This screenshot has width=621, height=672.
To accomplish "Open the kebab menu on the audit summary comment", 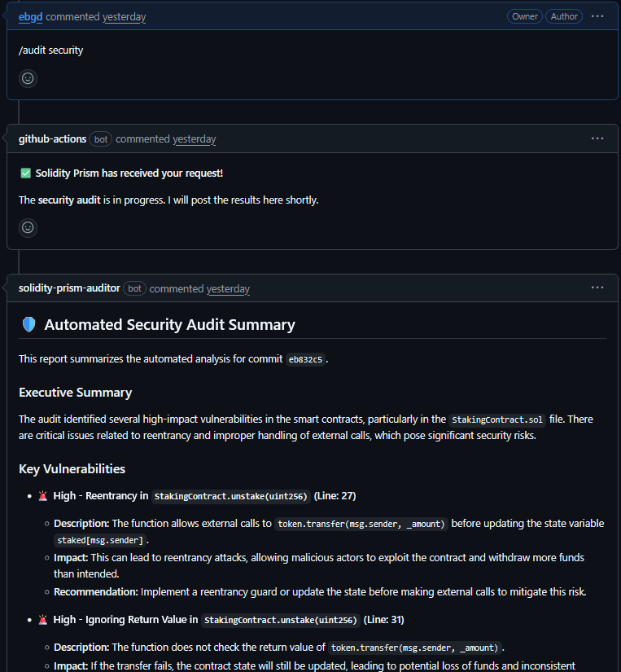I will [x=597, y=287].
